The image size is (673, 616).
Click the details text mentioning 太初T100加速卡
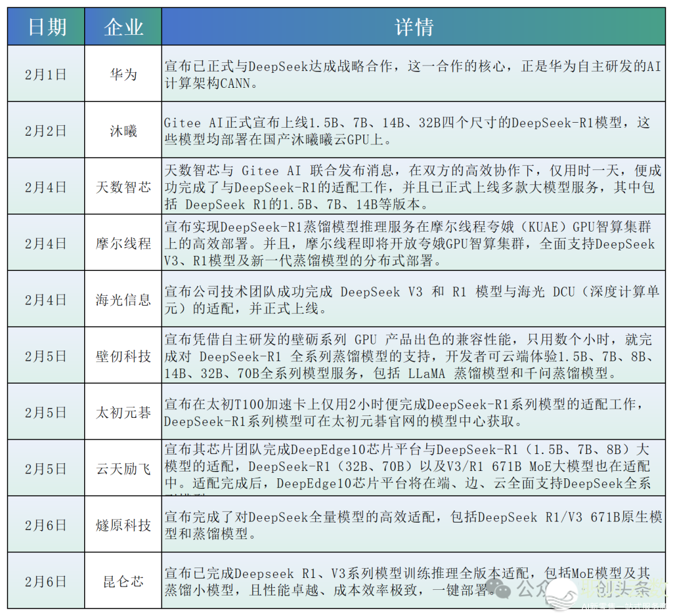click(413, 412)
